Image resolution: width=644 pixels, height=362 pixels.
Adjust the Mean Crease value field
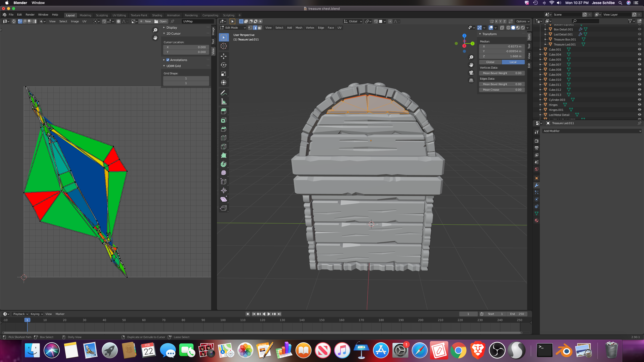click(x=502, y=90)
